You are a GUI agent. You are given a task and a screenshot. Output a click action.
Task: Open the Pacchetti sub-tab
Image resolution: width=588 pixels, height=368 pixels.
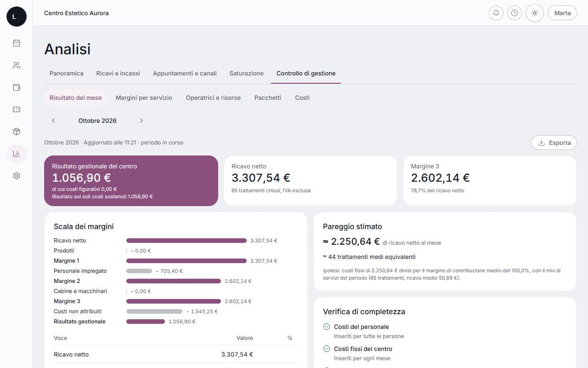268,98
